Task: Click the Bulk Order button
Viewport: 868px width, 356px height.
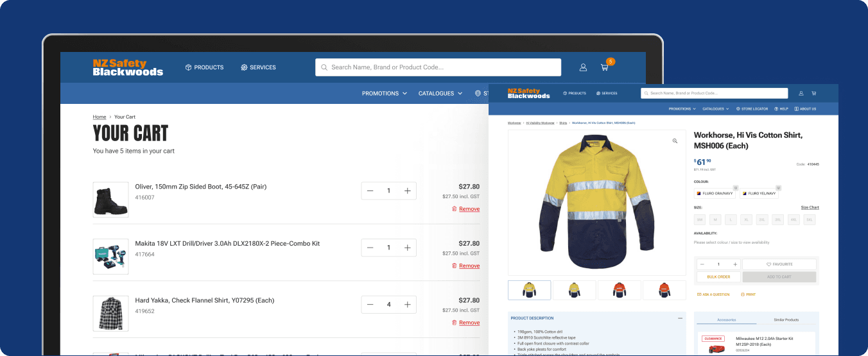Action: click(x=718, y=277)
